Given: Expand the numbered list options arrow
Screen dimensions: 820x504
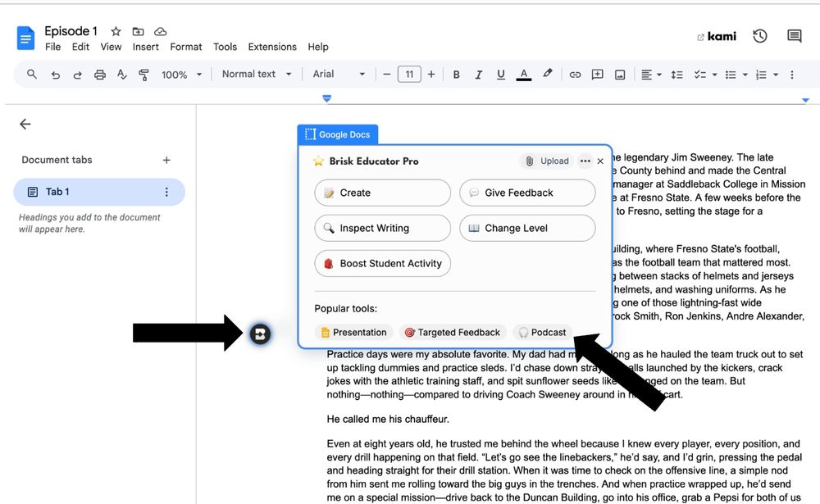Looking at the screenshot, I should click(x=776, y=75).
